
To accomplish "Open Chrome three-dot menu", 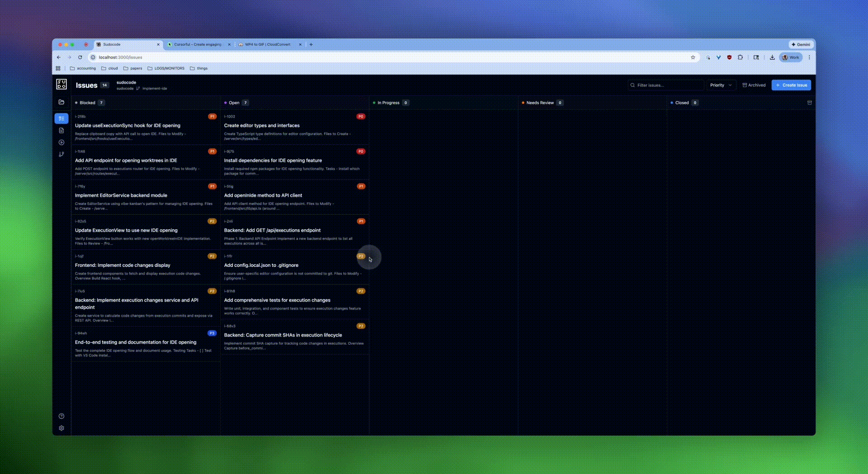I will coord(809,57).
